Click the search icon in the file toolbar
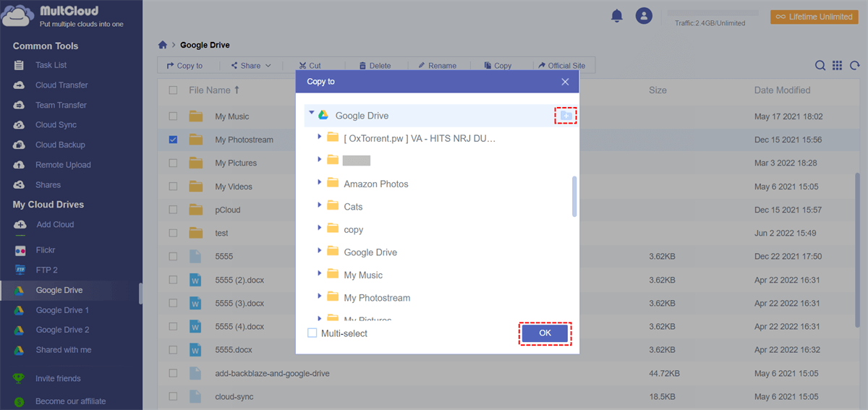The height and width of the screenshot is (410, 868). [820, 65]
